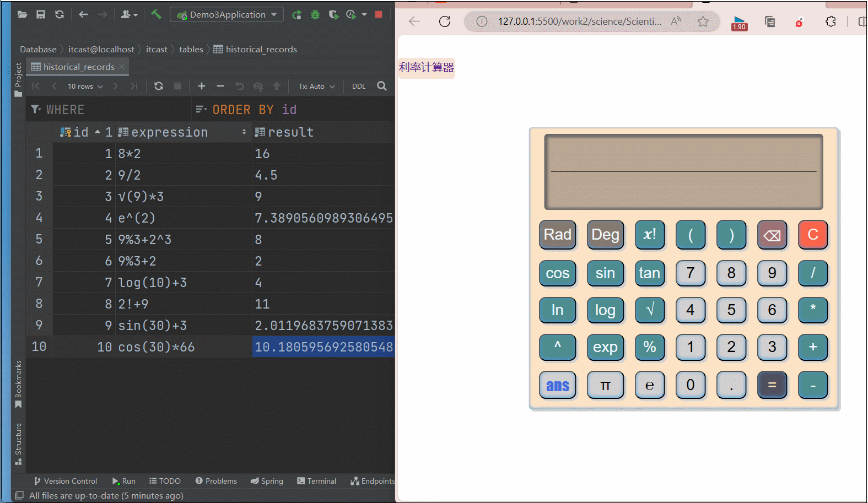This screenshot has height=503, width=868.
Task: Click the green Debug bug icon
Action: click(x=315, y=15)
